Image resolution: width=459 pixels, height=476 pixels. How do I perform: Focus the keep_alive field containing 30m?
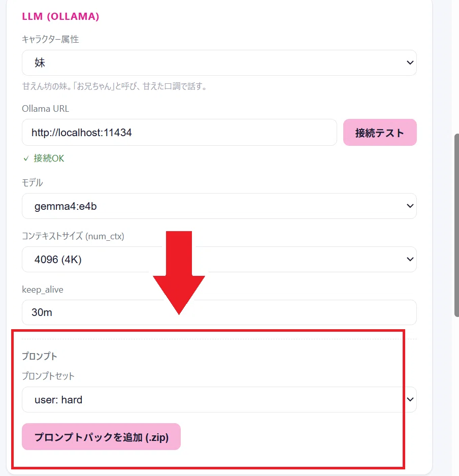219,312
